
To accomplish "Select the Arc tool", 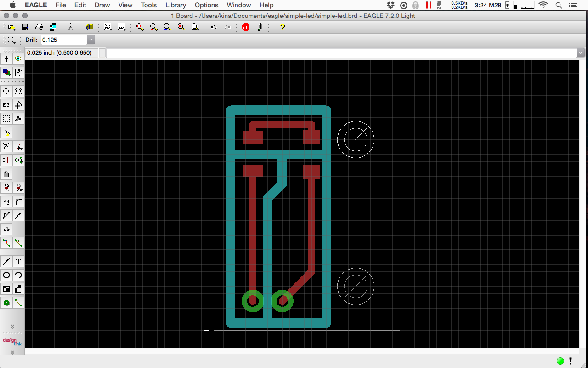I will click(x=18, y=275).
